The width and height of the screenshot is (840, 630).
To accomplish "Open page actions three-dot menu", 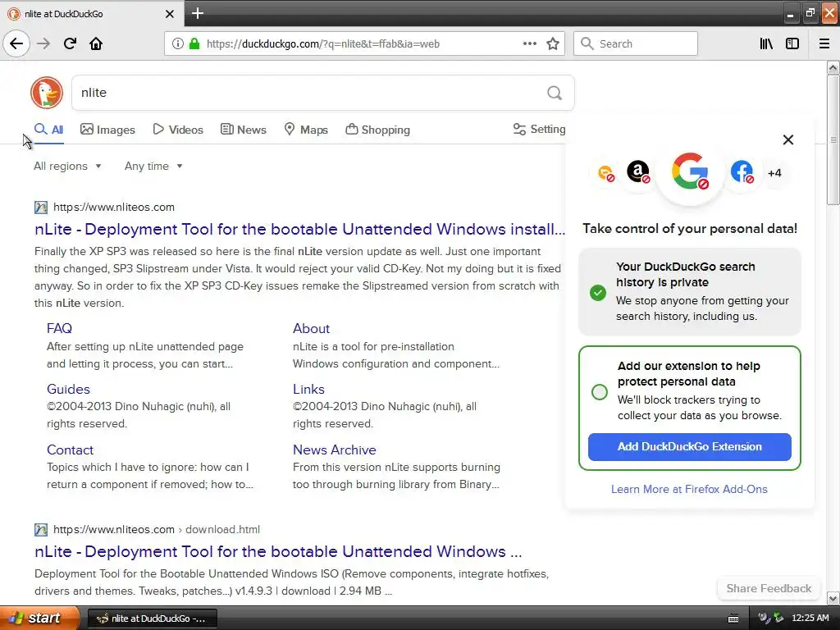I will [530, 43].
